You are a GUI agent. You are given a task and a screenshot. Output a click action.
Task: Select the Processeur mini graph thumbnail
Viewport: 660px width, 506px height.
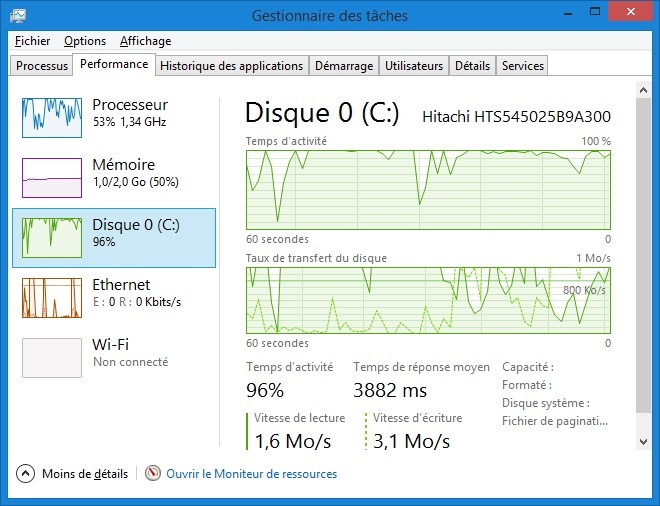tap(52, 117)
